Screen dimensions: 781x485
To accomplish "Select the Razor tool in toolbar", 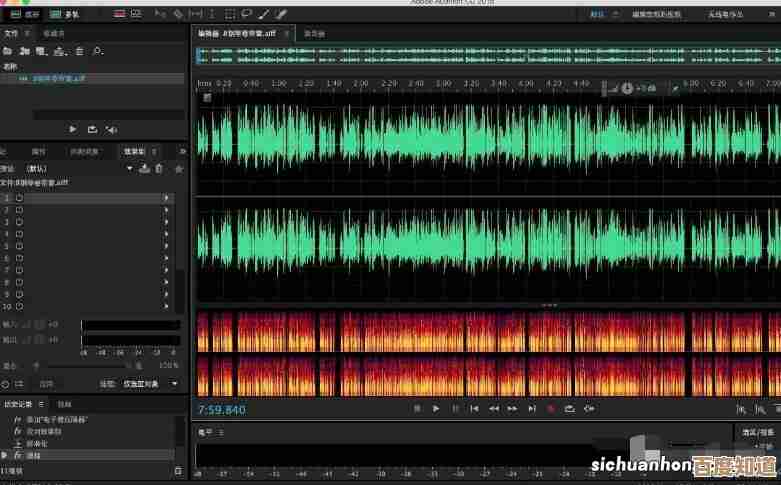I will point(177,15).
